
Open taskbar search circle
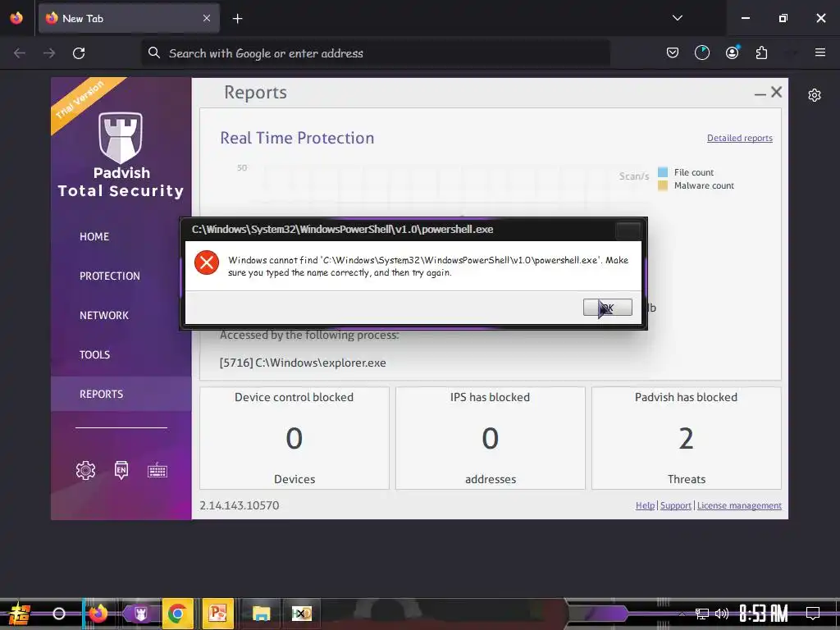(59, 614)
